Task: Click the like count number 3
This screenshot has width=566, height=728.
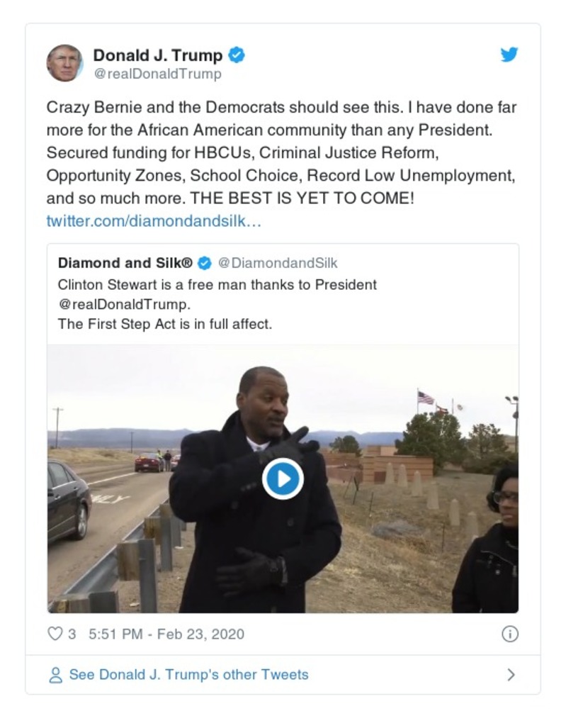Action: (72, 634)
